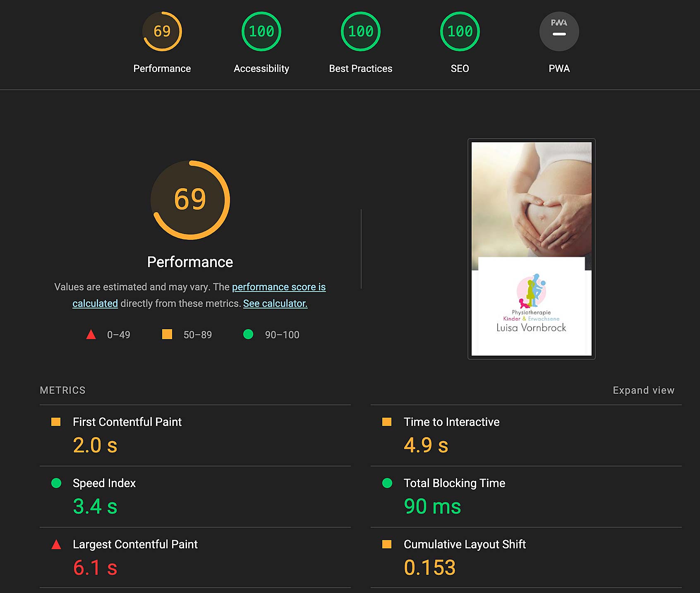
Task: Open the See calculator link
Action: 275,304
